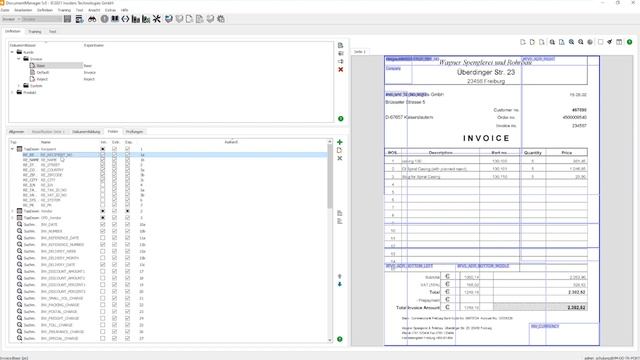Click the second toolbar text field beside dropdown
640x360 pixels.
click(x=42, y=19)
